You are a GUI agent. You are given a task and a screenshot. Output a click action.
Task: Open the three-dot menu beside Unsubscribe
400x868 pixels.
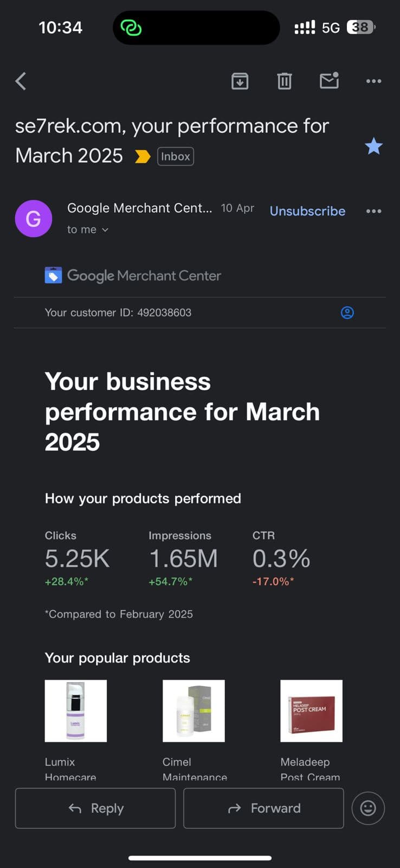373,211
